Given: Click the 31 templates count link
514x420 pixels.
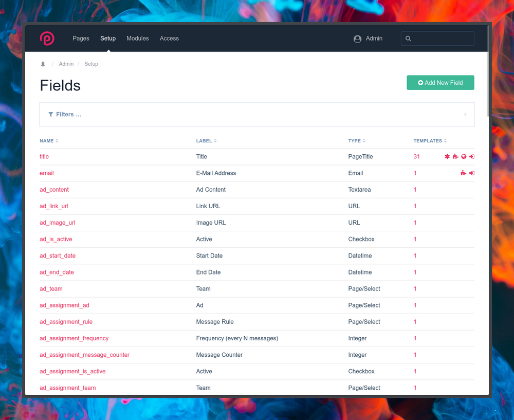Looking at the screenshot, I should tap(417, 157).
